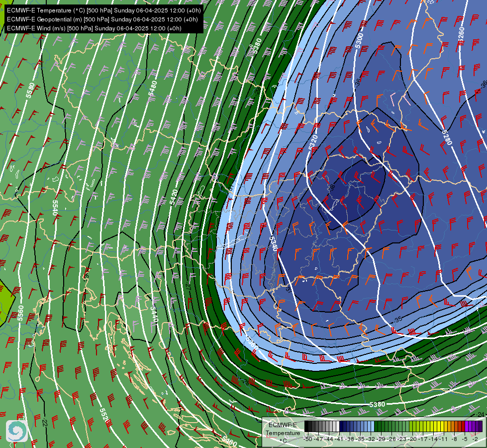The width and height of the screenshot is (487, 448).
Task: Click the -32 legend value
Action: click(371, 439)
